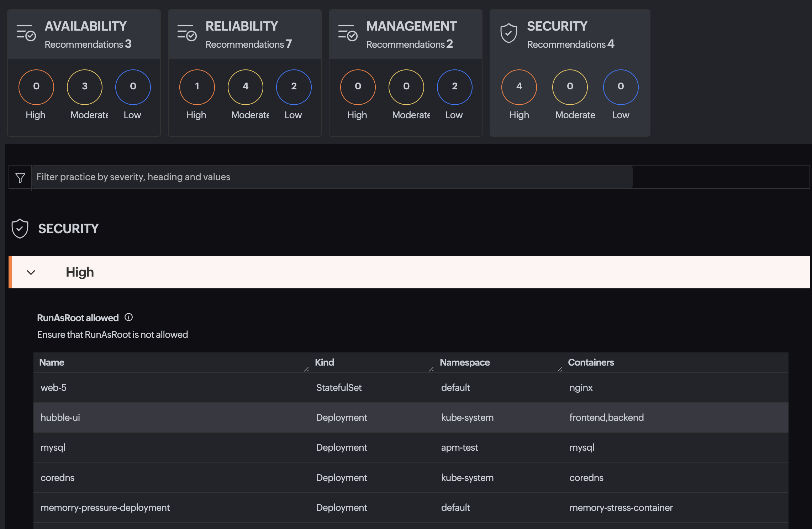Image resolution: width=812 pixels, height=529 pixels.
Task: Select Reliability High circle showing 1
Action: point(197,87)
